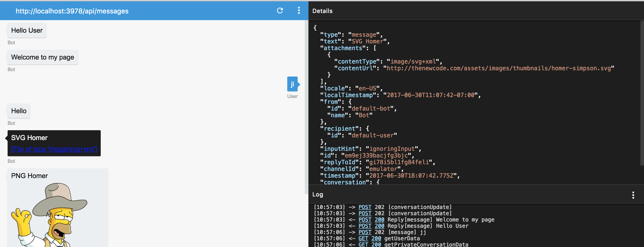Click the POST link beside 'Welcome to my page' reply

click(365, 219)
